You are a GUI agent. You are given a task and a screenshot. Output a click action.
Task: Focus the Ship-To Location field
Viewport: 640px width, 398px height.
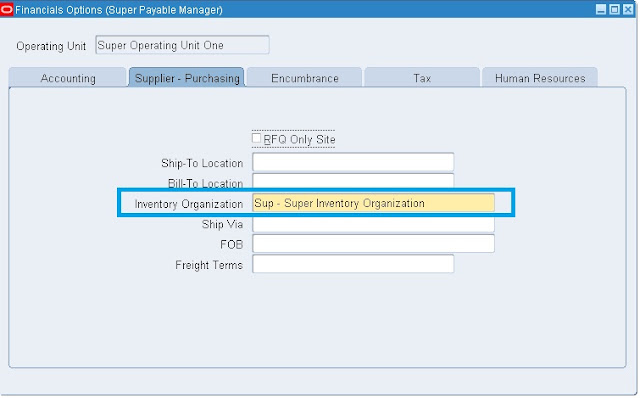click(353, 162)
